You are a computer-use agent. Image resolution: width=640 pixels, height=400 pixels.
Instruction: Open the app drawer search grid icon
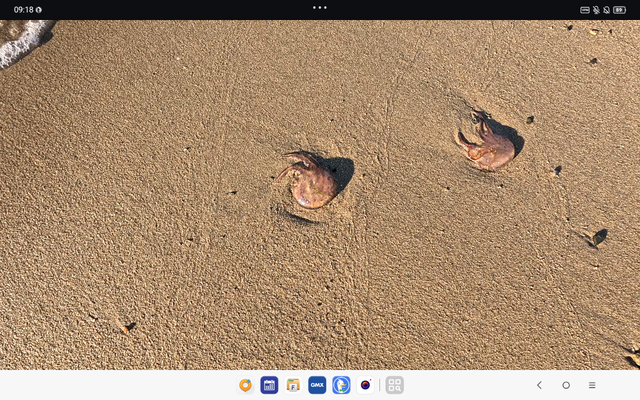tap(395, 385)
